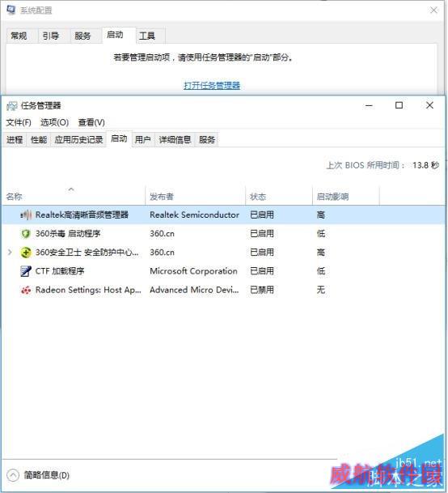Select the Realtek高清晰音频管理器 row
Screen dimensions: 448x493
(224, 215)
